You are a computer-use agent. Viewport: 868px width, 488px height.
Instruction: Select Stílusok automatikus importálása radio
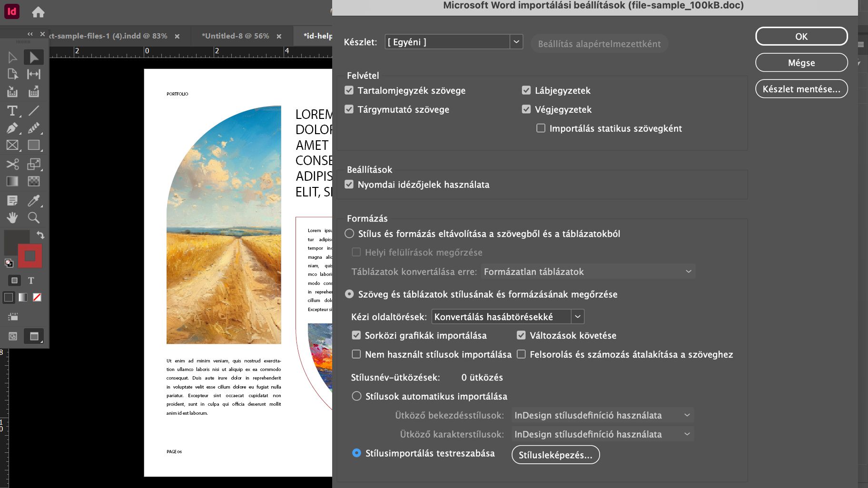[356, 396]
